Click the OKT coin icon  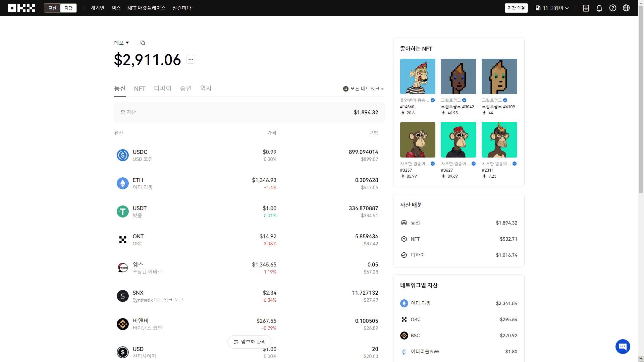tap(123, 240)
